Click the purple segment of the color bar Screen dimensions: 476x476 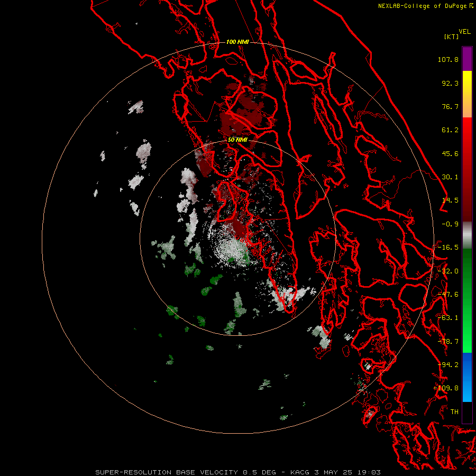(467, 59)
